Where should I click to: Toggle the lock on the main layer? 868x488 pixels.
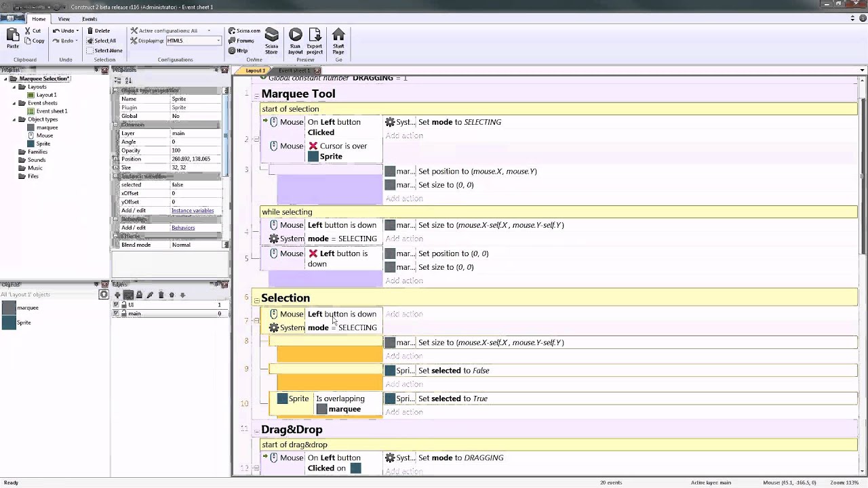click(124, 313)
